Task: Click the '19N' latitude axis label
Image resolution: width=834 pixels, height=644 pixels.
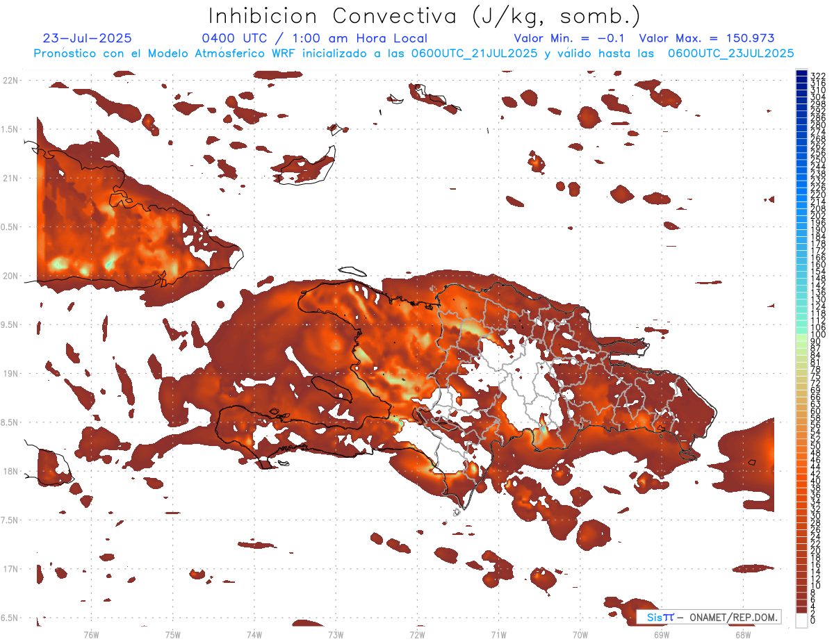Action: [10, 374]
